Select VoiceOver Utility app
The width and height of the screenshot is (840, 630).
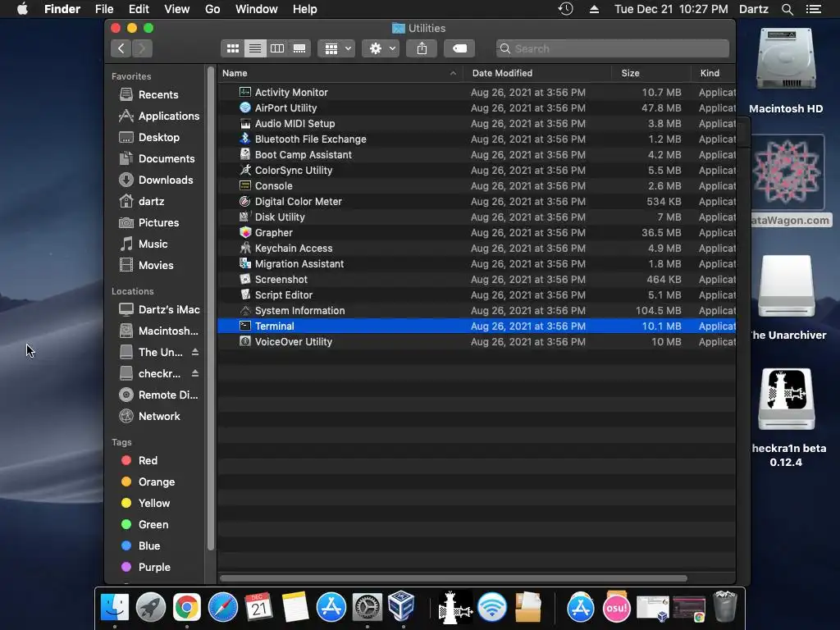(x=477, y=341)
